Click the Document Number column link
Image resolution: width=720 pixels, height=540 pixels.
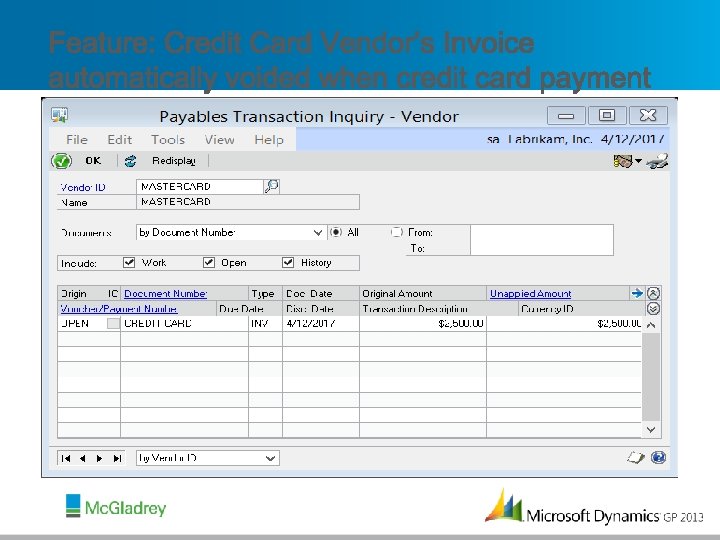point(165,293)
